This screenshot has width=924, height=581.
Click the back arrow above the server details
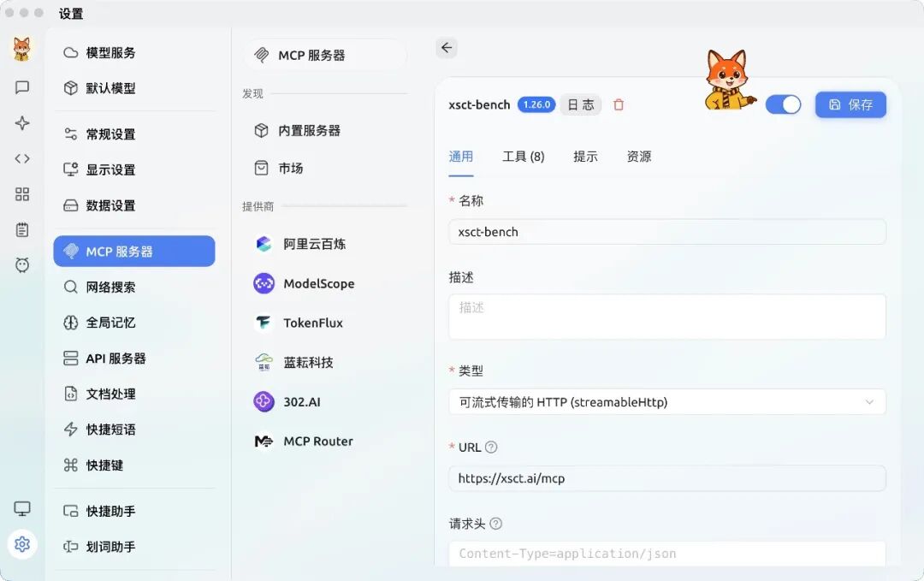pyautogui.click(x=447, y=48)
